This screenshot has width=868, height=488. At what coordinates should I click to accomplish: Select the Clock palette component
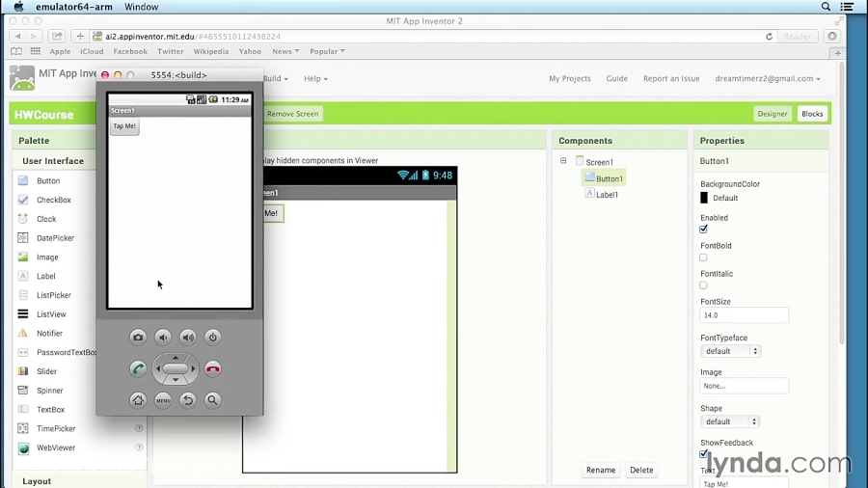click(x=46, y=219)
